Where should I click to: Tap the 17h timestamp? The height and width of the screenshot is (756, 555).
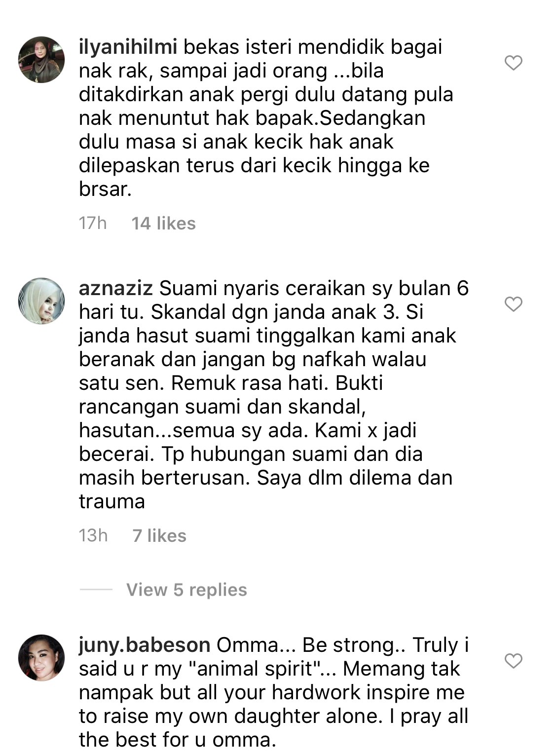point(93,224)
